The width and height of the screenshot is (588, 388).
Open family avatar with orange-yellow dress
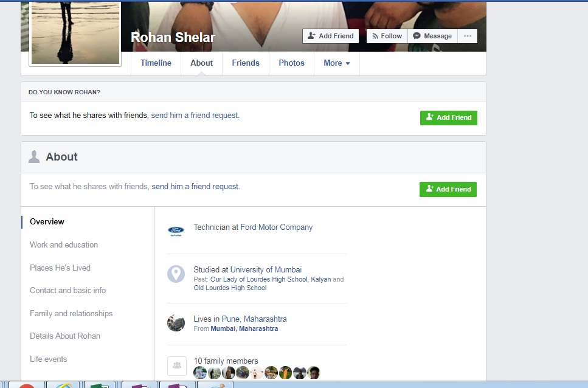point(285,373)
